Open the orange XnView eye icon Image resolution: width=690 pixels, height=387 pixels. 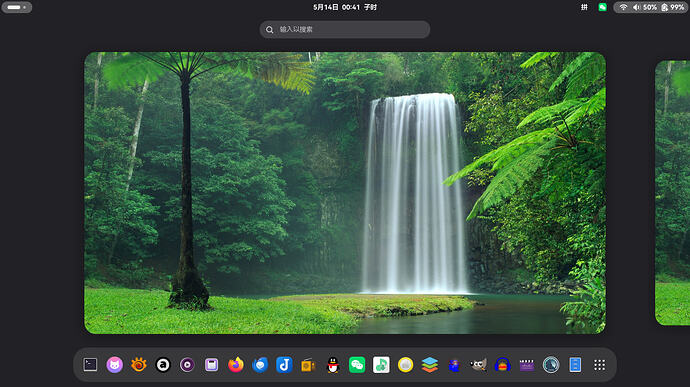139,365
